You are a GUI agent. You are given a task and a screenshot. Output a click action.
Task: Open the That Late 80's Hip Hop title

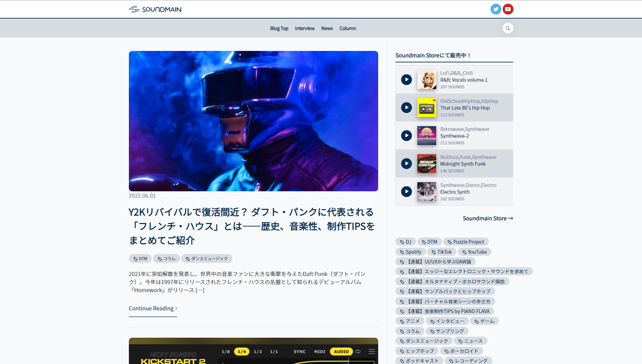click(465, 108)
